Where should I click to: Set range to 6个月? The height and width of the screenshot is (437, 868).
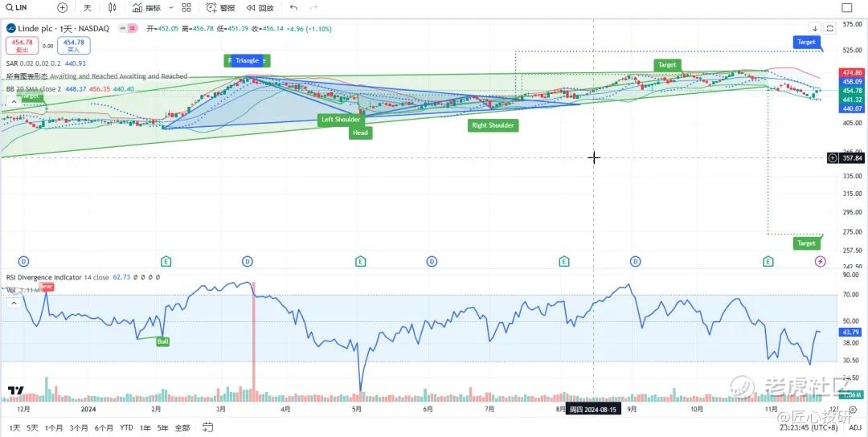[x=104, y=427]
